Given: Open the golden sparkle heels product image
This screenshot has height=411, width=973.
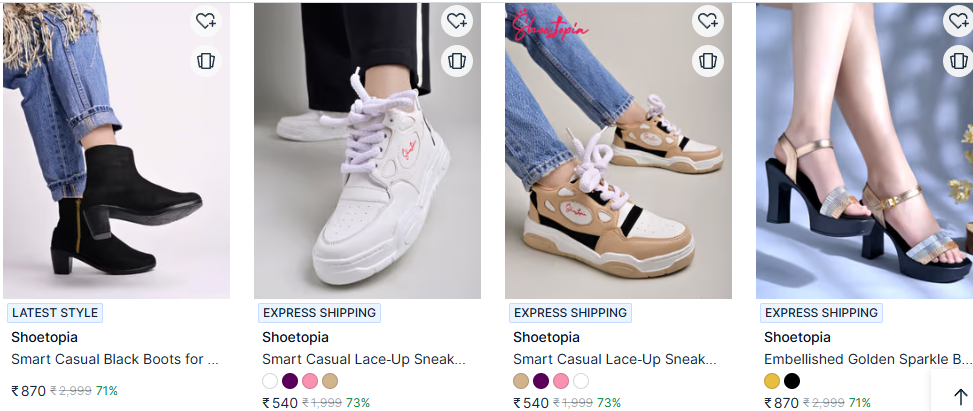Looking at the screenshot, I should pos(864,151).
